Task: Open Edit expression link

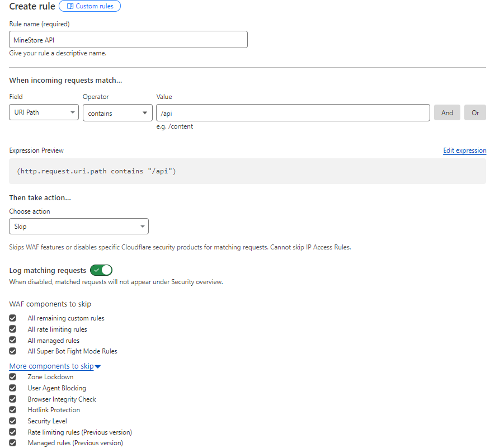Action: (x=464, y=150)
